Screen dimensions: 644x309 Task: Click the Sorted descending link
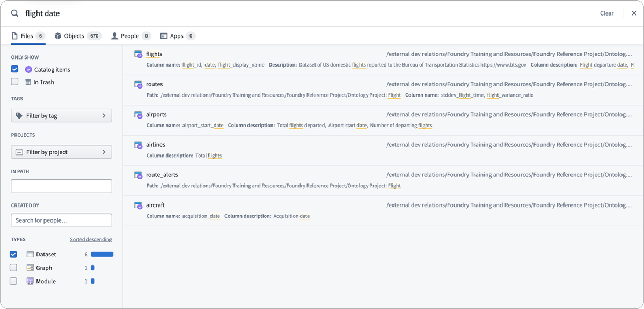pos(91,239)
